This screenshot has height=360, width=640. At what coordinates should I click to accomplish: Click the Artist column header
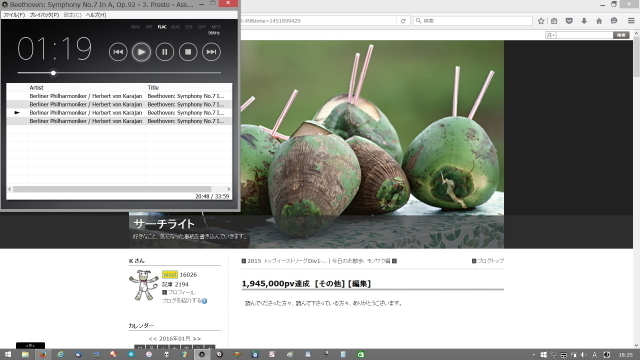pyautogui.click(x=87, y=87)
